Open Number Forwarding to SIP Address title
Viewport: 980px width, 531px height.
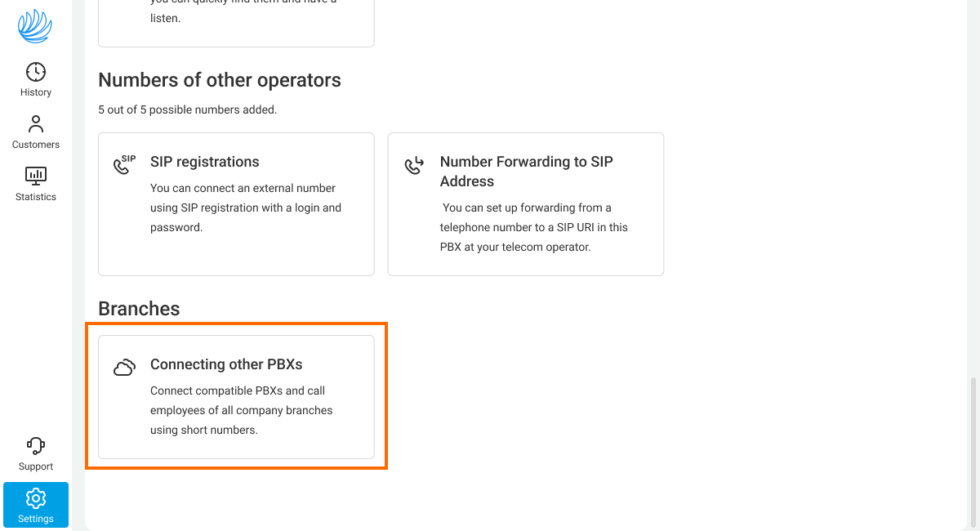526,172
